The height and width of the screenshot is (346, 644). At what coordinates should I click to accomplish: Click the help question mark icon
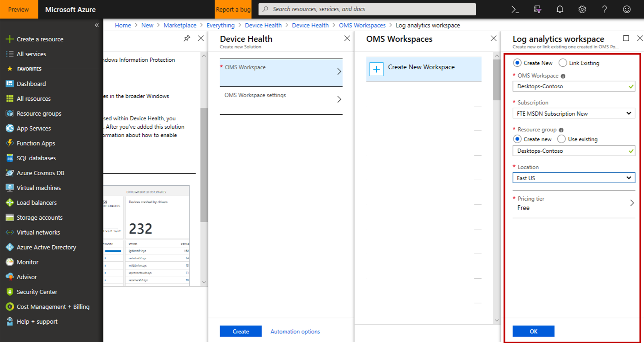(x=605, y=9)
